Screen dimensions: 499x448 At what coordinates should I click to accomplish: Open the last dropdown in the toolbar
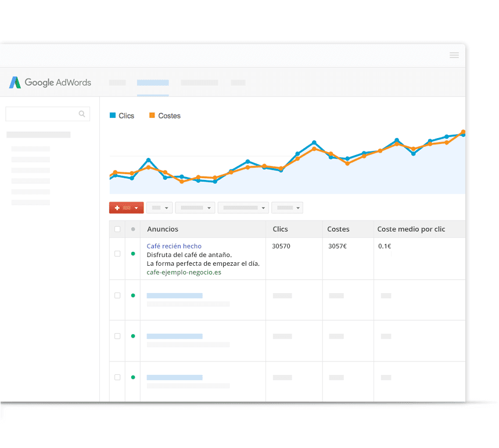288,208
